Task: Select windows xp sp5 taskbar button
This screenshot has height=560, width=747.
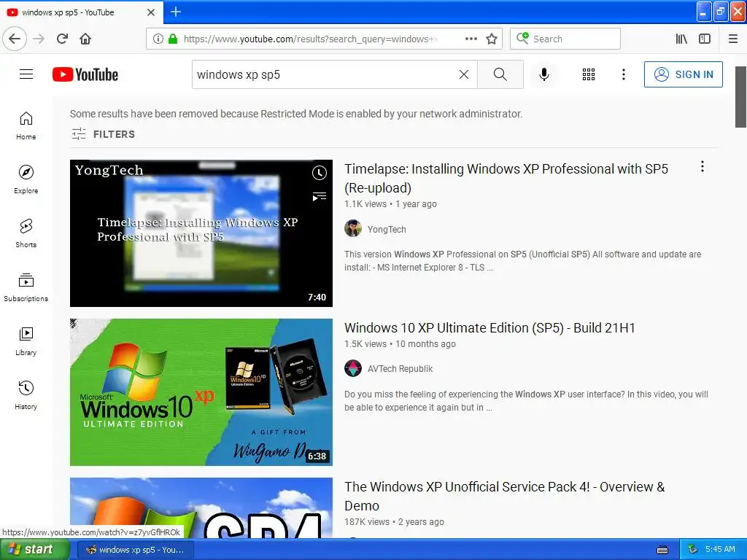Action: pyautogui.click(x=135, y=550)
